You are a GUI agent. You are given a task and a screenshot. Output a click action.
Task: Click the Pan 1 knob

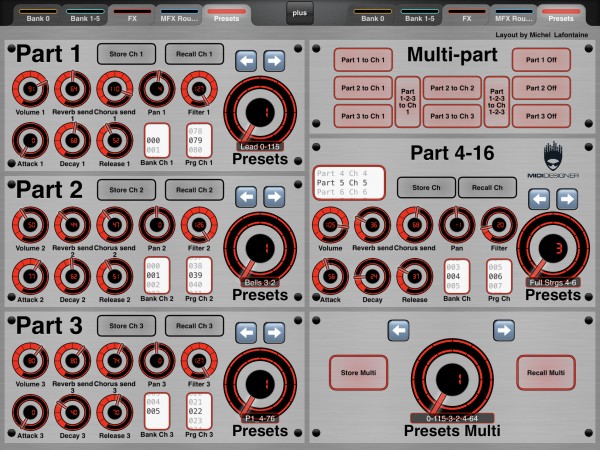157,89
